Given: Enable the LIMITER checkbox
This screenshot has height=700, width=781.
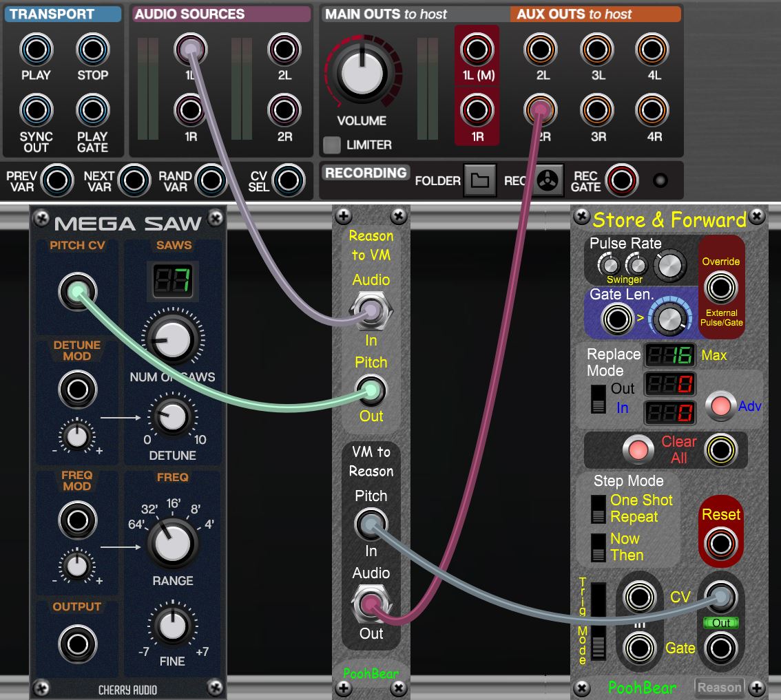Looking at the screenshot, I should coord(332,145).
